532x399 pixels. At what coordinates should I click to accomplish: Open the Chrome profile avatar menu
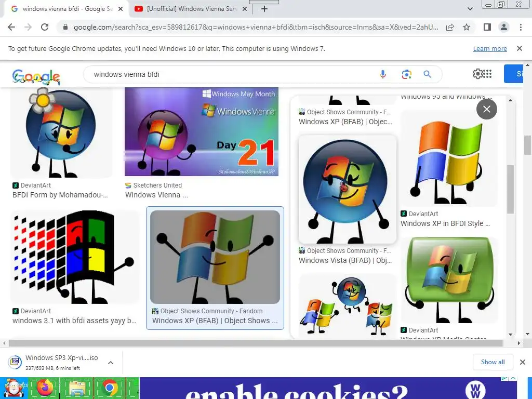(504, 27)
